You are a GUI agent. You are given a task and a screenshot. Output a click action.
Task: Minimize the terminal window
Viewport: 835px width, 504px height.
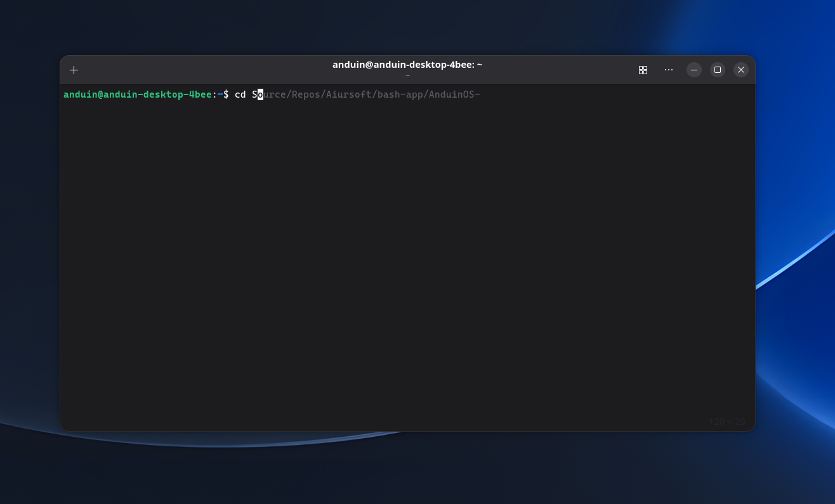(x=694, y=70)
